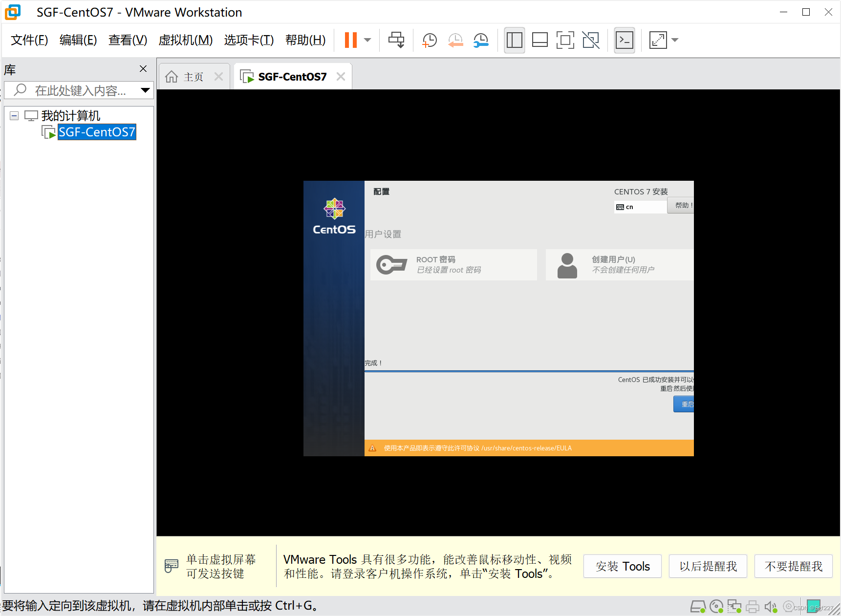Screen dimensions: 841x616
Task: Close the 主页 tab with its X
Action: (218, 77)
